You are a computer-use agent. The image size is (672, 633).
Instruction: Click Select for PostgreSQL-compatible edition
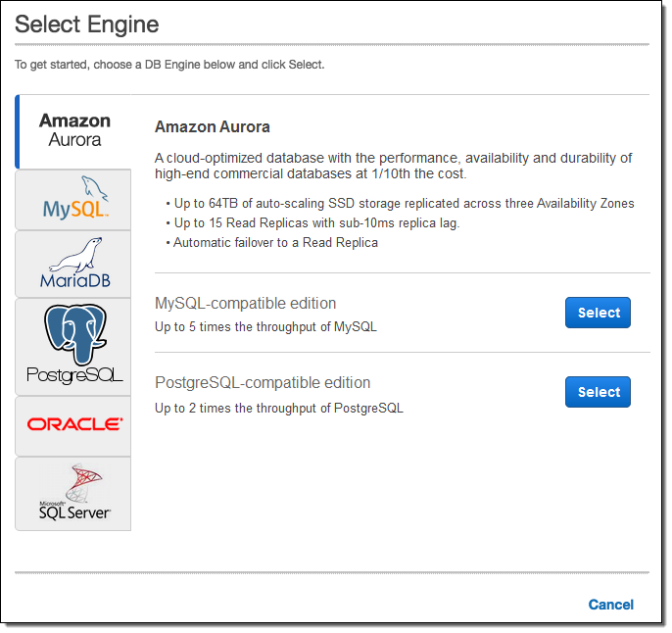pos(598,392)
